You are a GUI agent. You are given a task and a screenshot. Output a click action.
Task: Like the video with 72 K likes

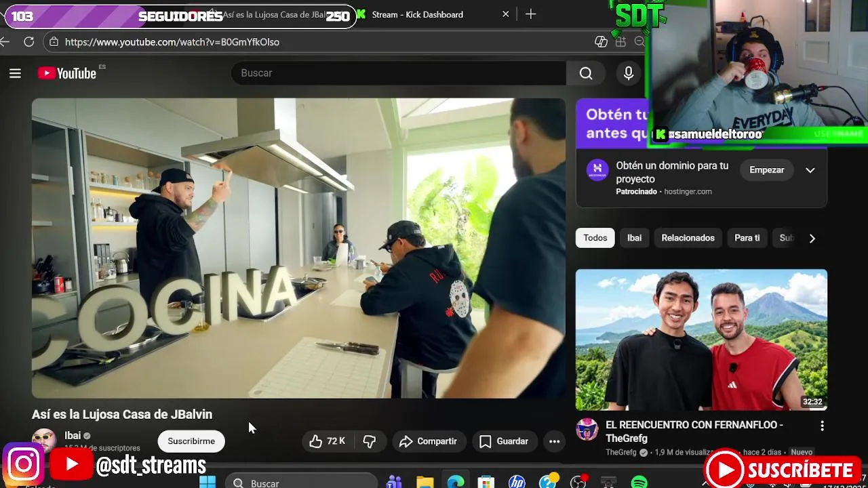tap(327, 441)
